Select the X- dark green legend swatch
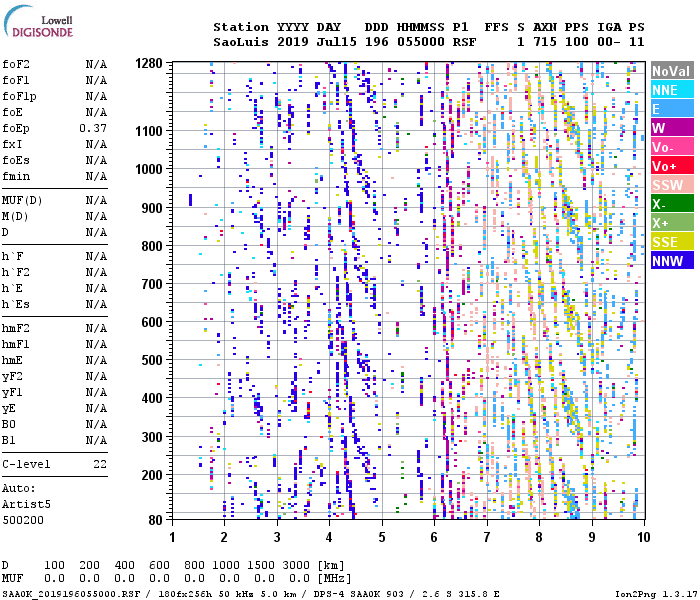Viewport: 700px width, 600px height. 672,204
